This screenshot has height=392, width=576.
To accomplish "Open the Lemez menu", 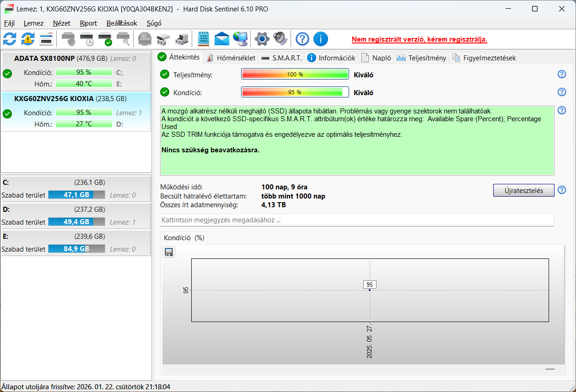I will pos(33,23).
